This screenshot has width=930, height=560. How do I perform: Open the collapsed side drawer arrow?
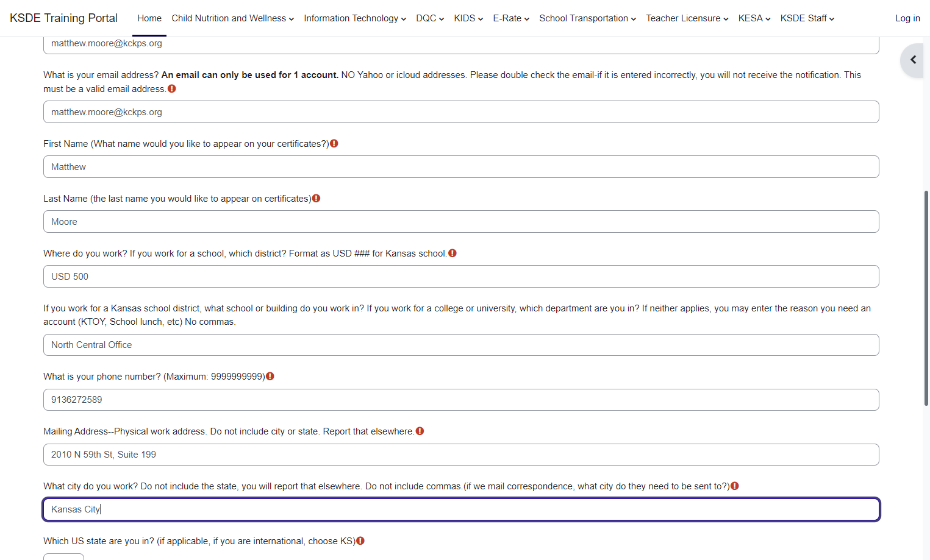912,60
